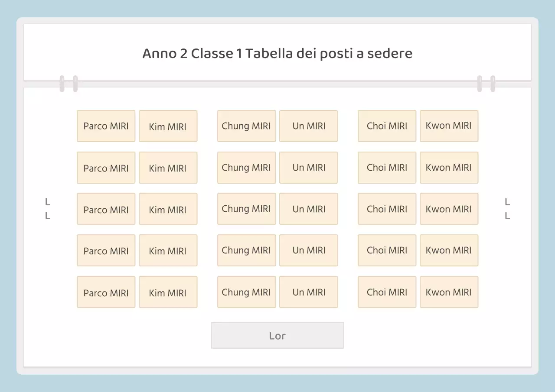Pick the Un MIRI seat in the top row
Screen dimensions: 555x392
click(x=308, y=126)
